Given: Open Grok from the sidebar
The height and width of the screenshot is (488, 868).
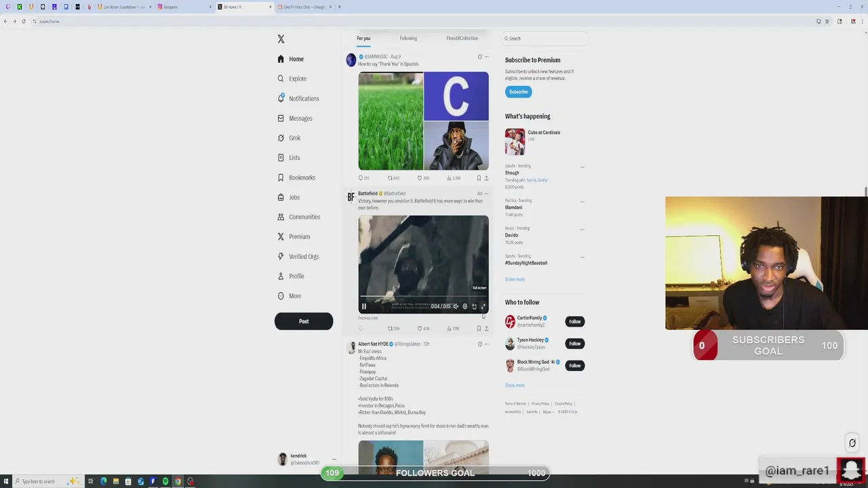Looking at the screenshot, I should [289, 138].
